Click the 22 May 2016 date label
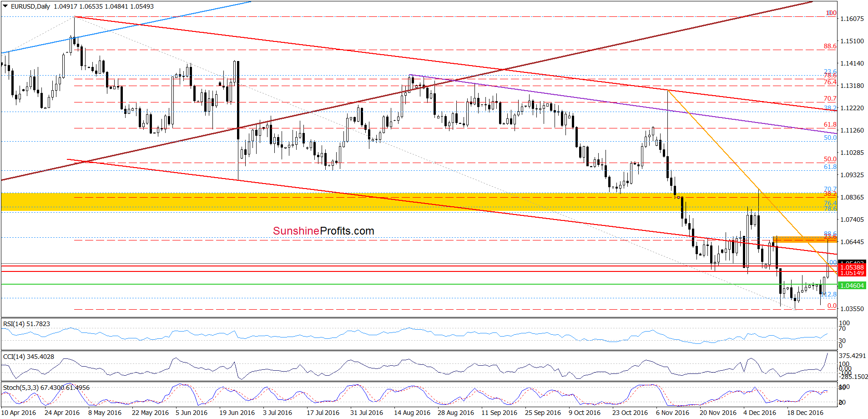 tap(150, 413)
